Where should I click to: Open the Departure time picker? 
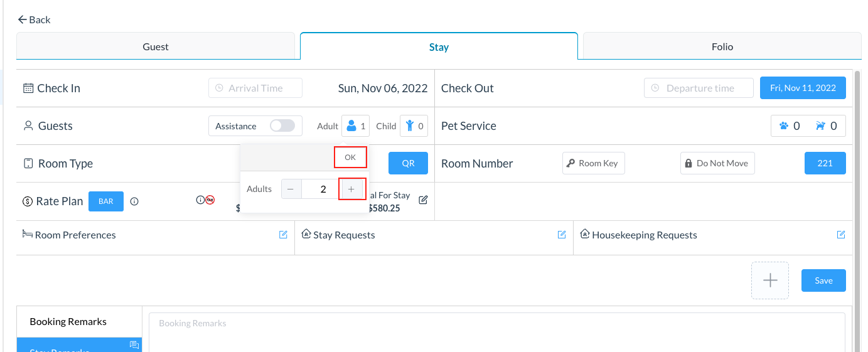pyautogui.click(x=699, y=88)
